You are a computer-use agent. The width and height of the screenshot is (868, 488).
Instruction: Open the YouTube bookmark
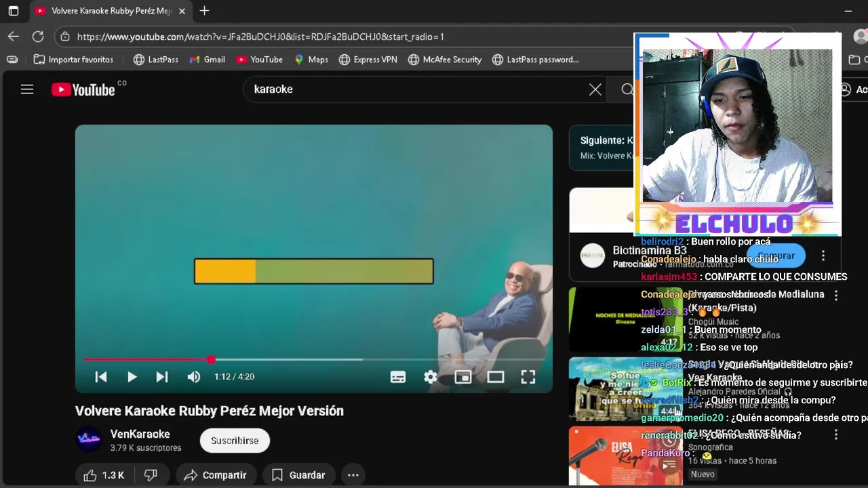259,60
